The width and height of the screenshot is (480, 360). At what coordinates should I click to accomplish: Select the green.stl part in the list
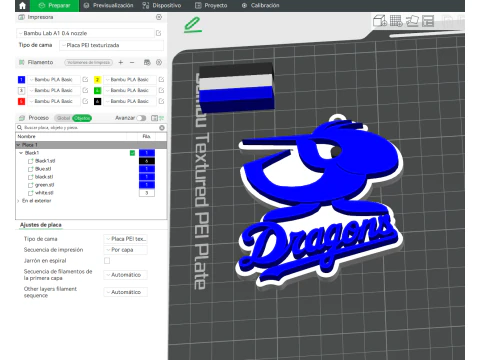[x=44, y=185]
